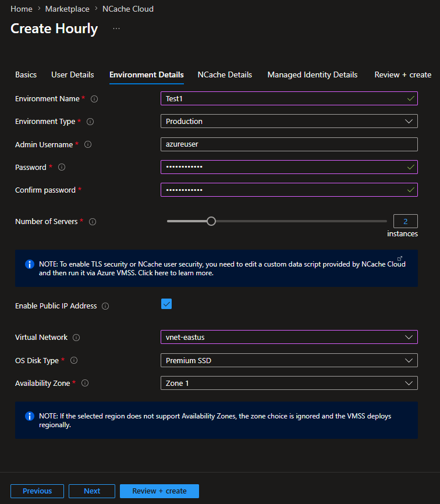Switch to the Basics tab

pos(26,74)
